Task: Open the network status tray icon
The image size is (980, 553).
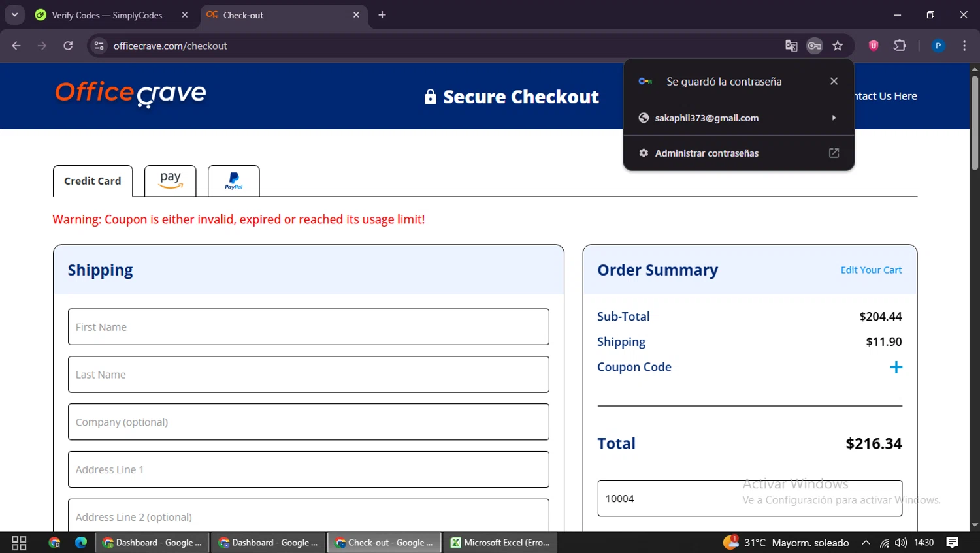Action: [884, 543]
